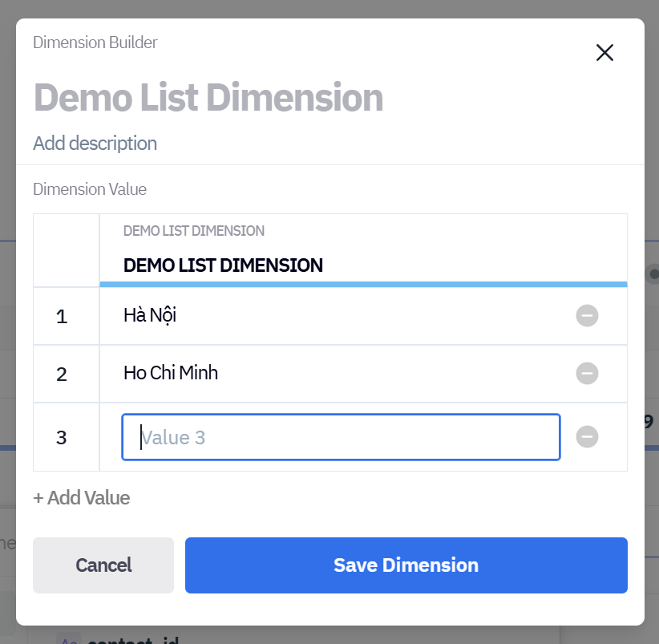Viewport: 659px width, 644px height.
Task: Click the Value 3 input field
Action: click(341, 437)
